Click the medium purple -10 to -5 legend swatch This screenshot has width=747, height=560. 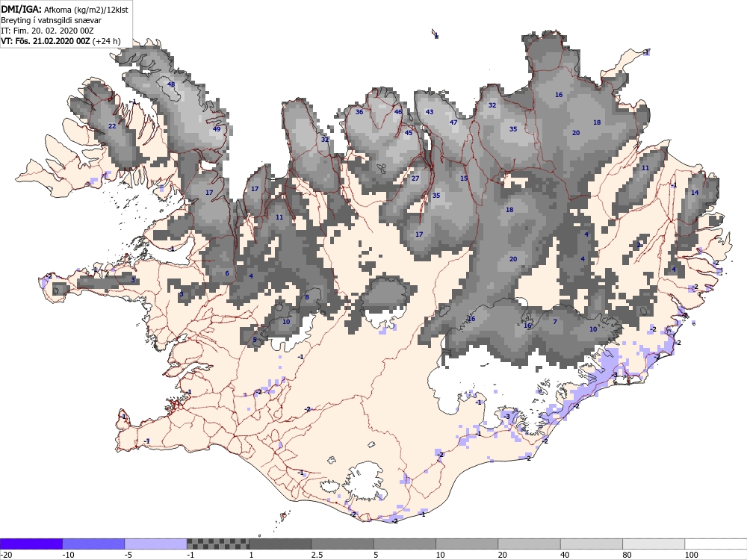[x=93, y=544]
